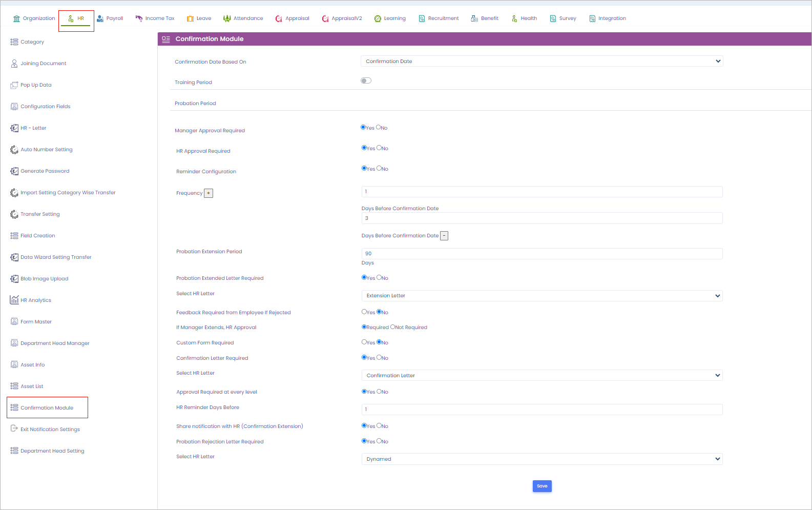This screenshot has width=812, height=510.
Task: Open the Confirmation Date Based On dropdown
Action: point(542,61)
